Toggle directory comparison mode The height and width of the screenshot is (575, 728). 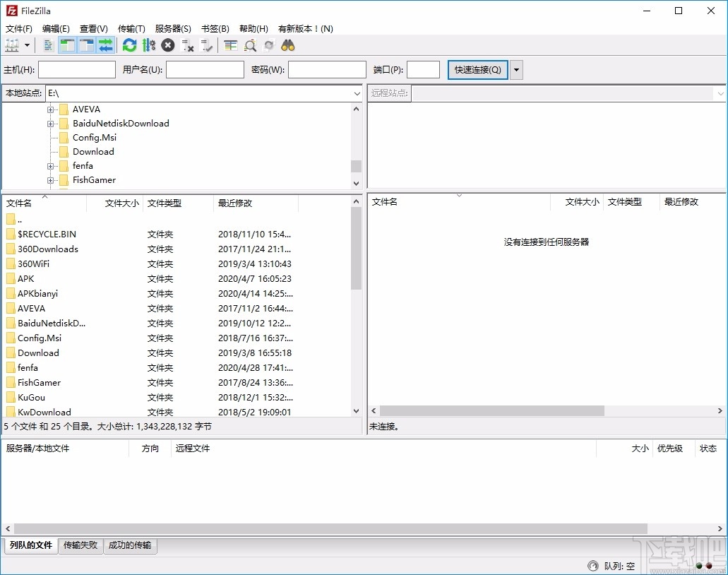pos(105,45)
